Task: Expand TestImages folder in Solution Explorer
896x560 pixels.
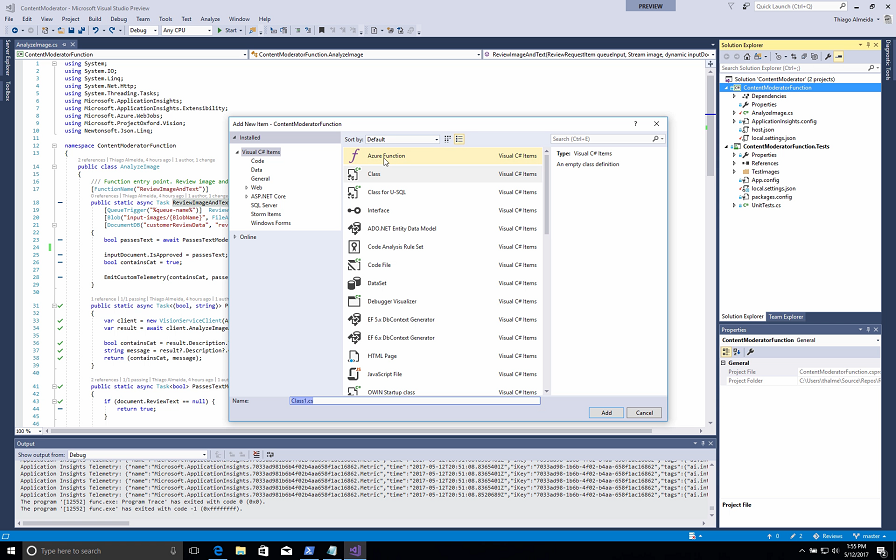Action: [734, 171]
